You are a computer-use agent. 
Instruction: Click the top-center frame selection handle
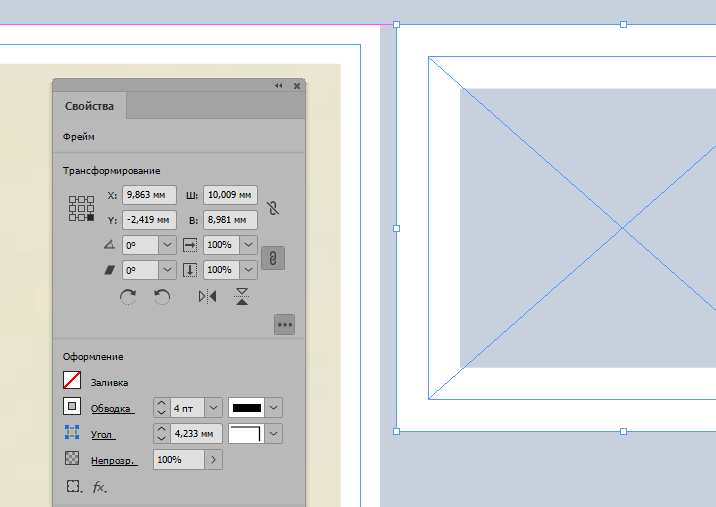click(623, 24)
